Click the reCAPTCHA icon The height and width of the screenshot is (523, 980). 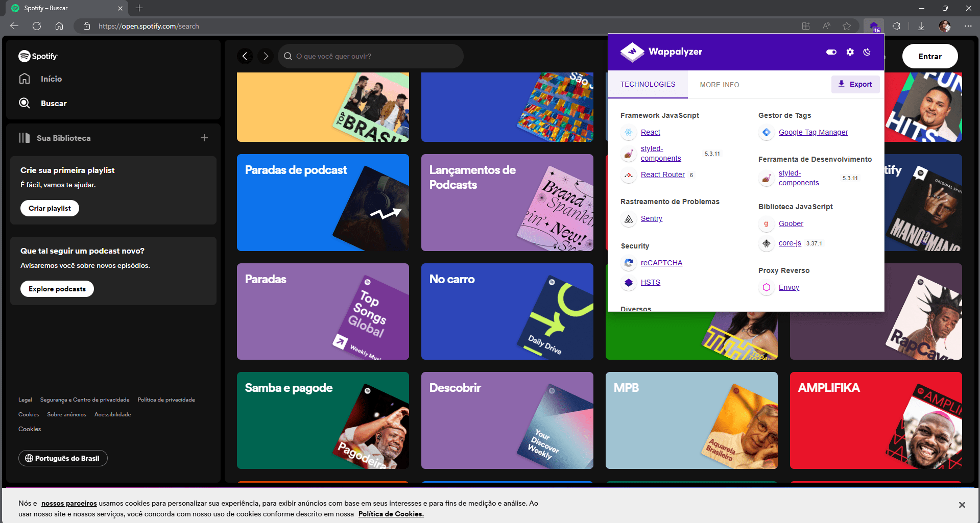tap(629, 263)
